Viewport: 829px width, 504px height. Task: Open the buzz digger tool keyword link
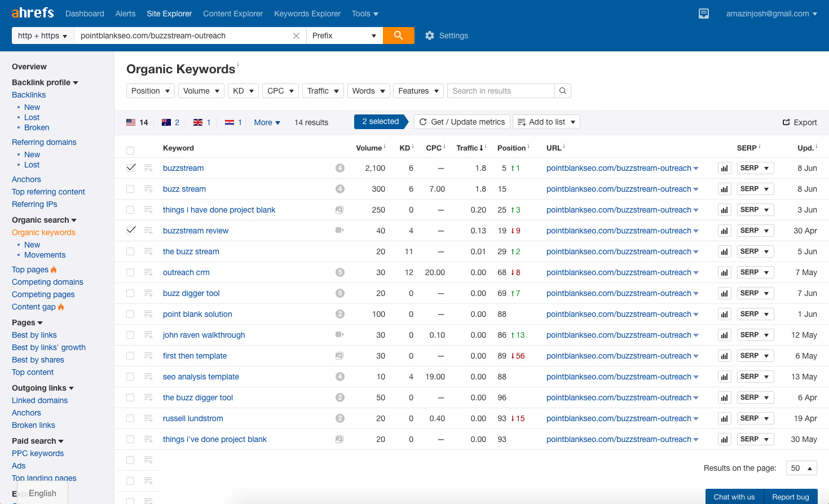point(191,293)
